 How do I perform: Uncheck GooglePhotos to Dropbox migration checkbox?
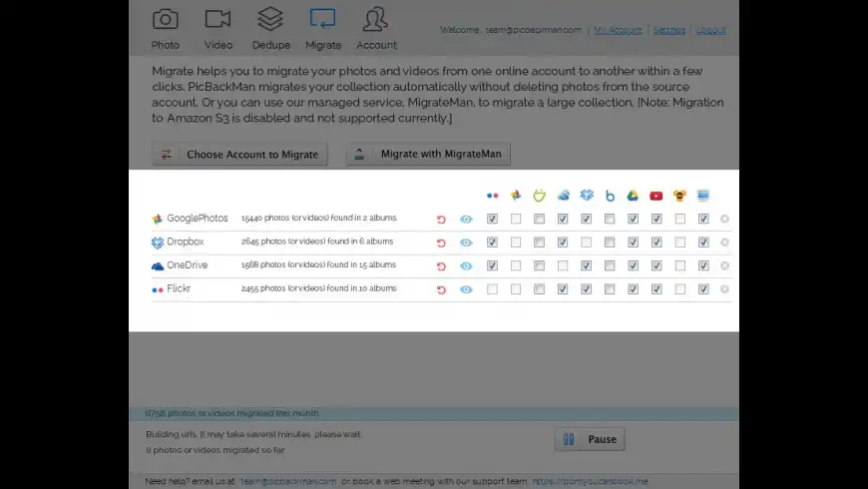tap(587, 219)
